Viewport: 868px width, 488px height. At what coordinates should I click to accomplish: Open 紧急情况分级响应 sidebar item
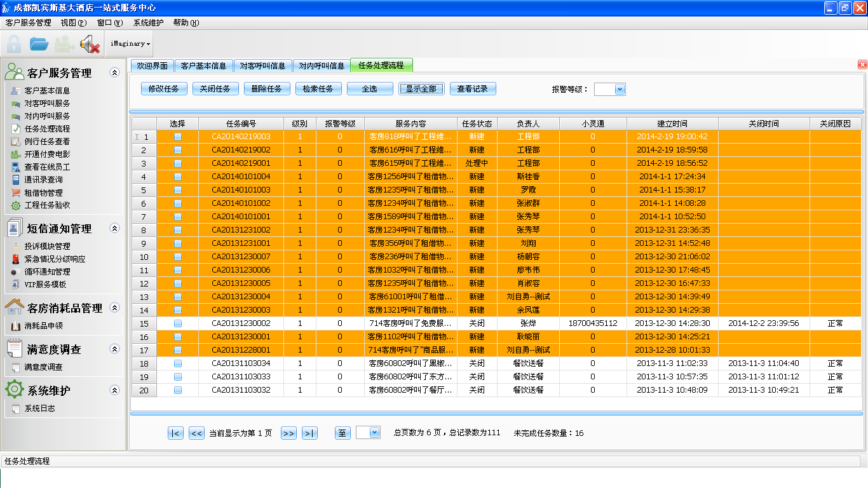(55, 259)
